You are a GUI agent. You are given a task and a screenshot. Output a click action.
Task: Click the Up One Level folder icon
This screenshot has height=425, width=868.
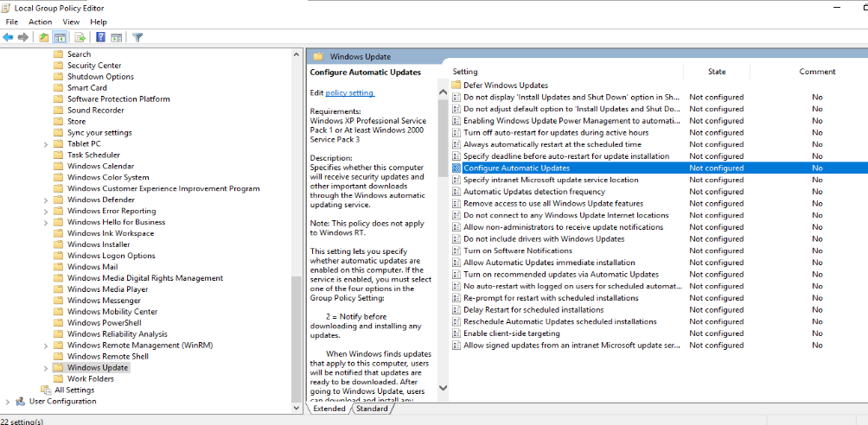(44, 37)
